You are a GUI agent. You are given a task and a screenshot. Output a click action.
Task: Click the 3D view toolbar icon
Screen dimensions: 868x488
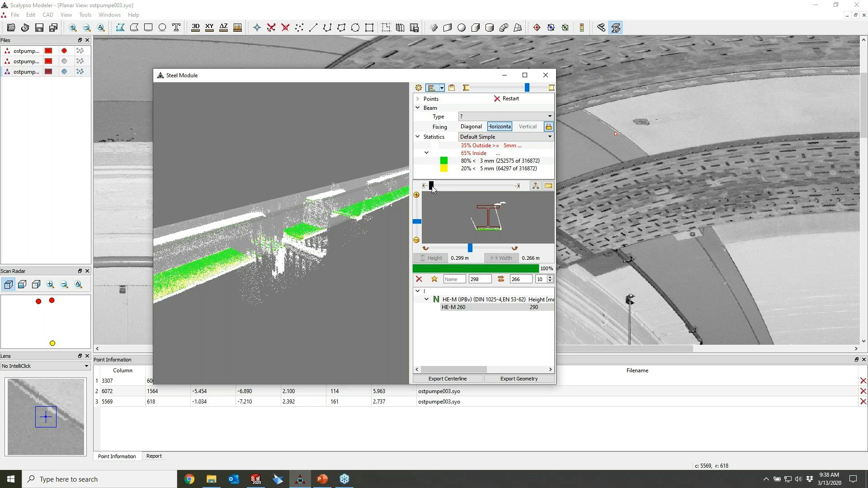point(195,28)
